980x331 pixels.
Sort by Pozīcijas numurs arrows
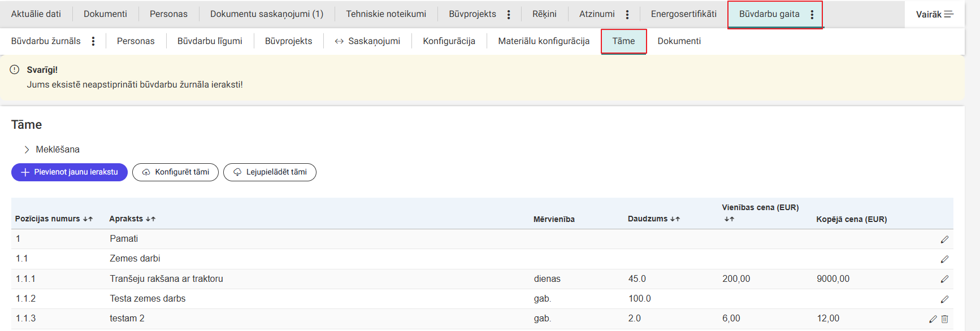click(x=88, y=219)
